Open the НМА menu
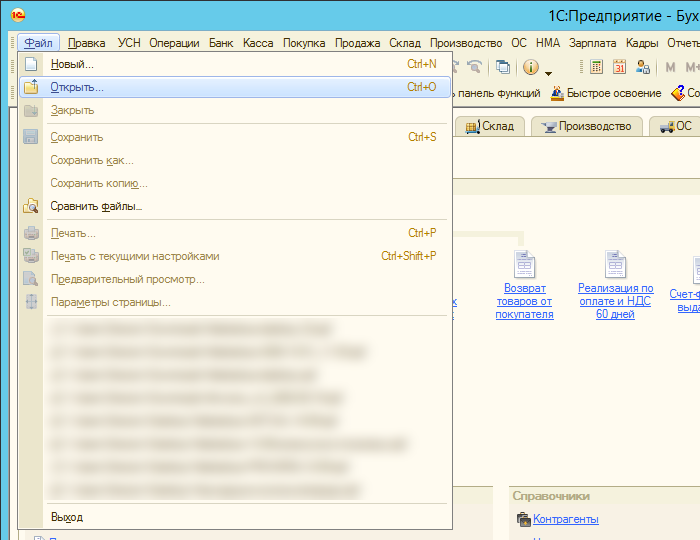The width and height of the screenshot is (700, 540). click(548, 43)
